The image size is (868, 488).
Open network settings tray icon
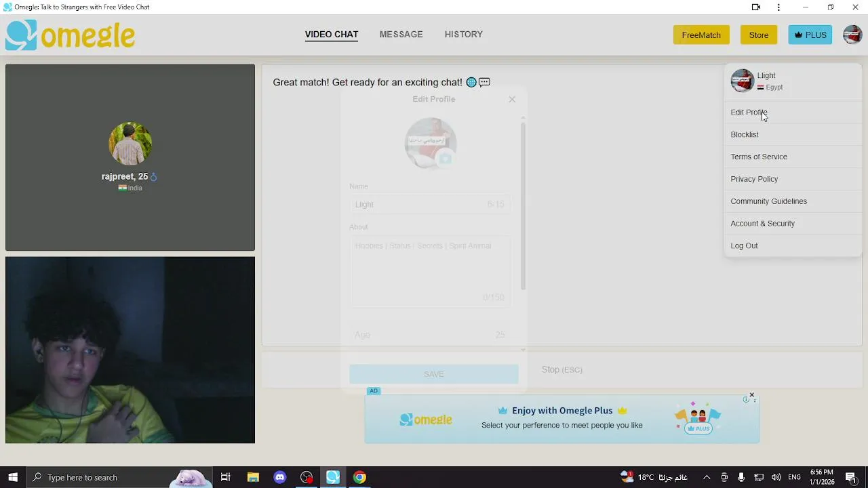click(x=759, y=477)
